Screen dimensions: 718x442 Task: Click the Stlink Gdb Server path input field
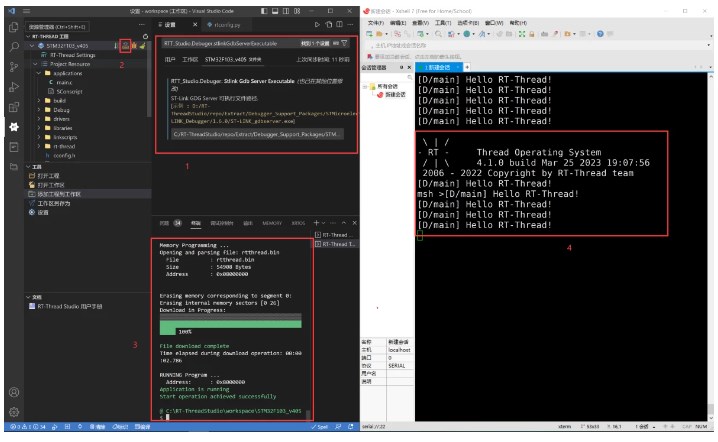pyautogui.click(x=257, y=134)
